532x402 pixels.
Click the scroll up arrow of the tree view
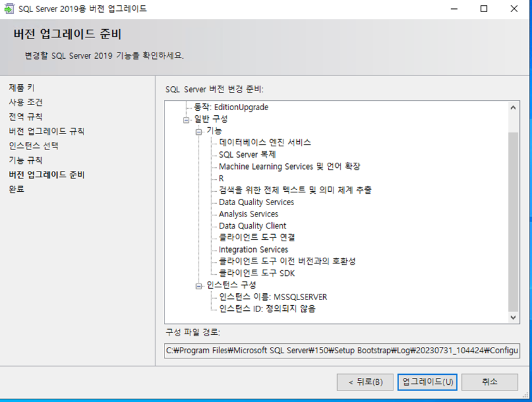click(513, 108)
